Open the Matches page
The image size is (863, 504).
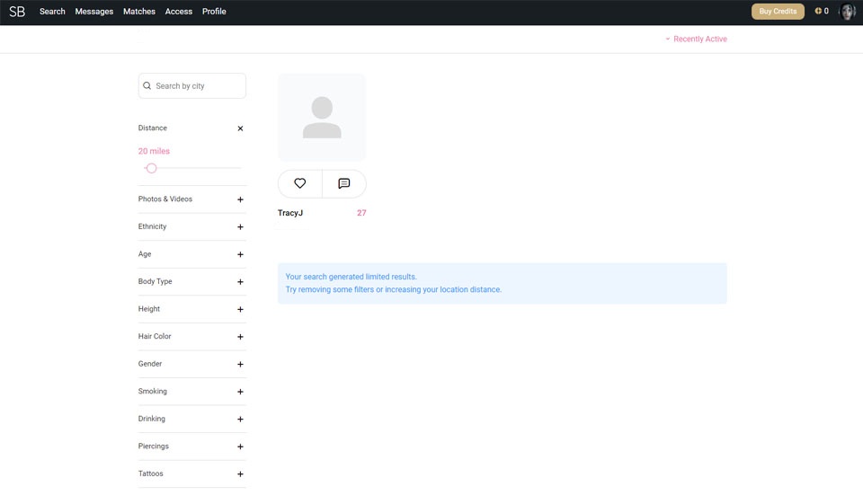pyautogui.click(x=139, y=12)
